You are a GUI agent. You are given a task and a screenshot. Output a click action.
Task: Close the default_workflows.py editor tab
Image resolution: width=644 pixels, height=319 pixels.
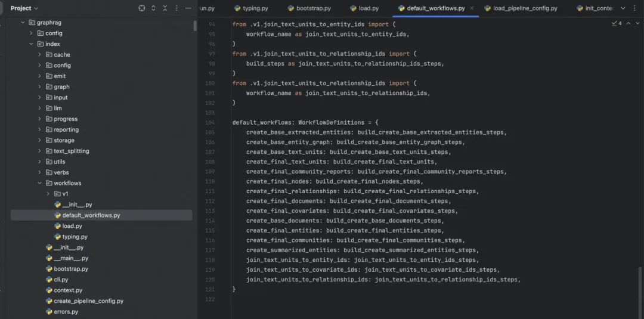click(x=472, y=8)
